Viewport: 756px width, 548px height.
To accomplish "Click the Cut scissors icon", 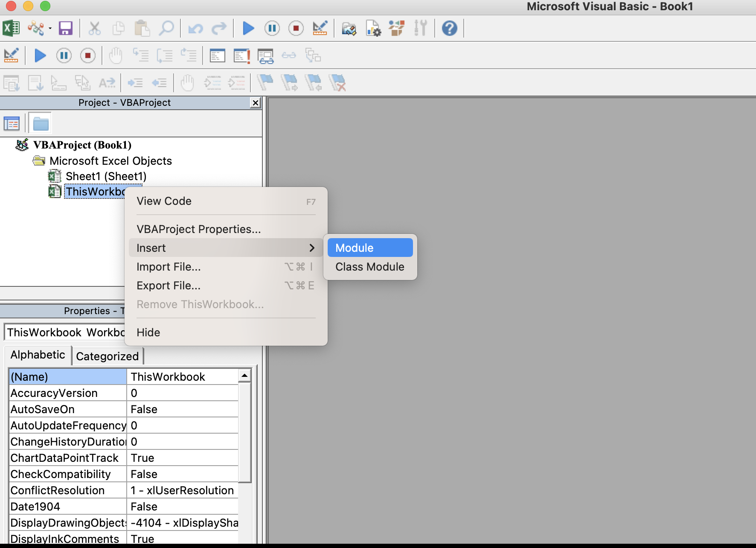I will [94, 29].
